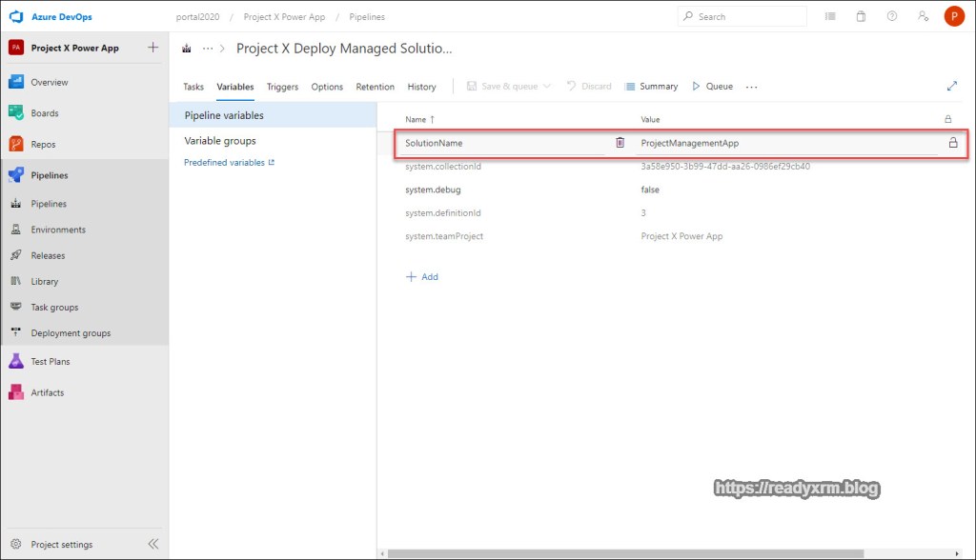976x560 pixels.
Task: Open the Help question mark icon
Action: (891, 16)
